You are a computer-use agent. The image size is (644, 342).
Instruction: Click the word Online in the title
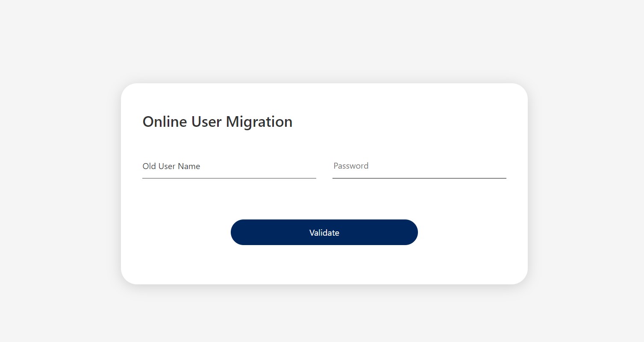pyautogui.click(x=165, y=122)
